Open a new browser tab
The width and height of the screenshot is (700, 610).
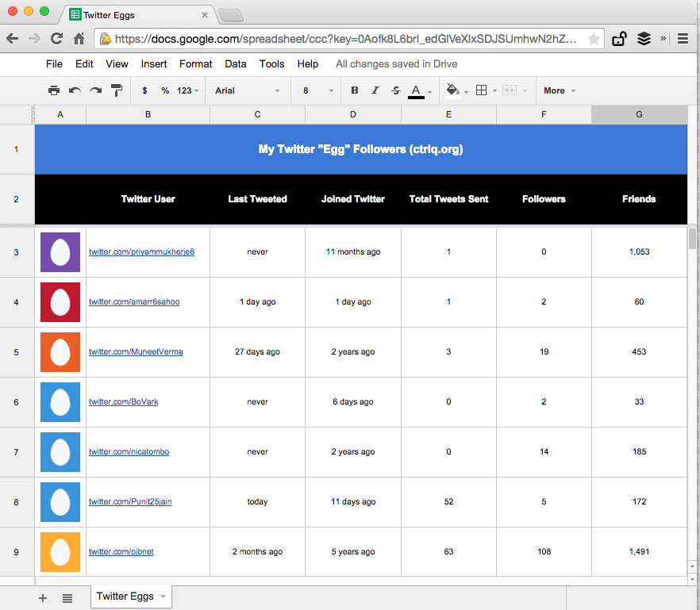231,15
